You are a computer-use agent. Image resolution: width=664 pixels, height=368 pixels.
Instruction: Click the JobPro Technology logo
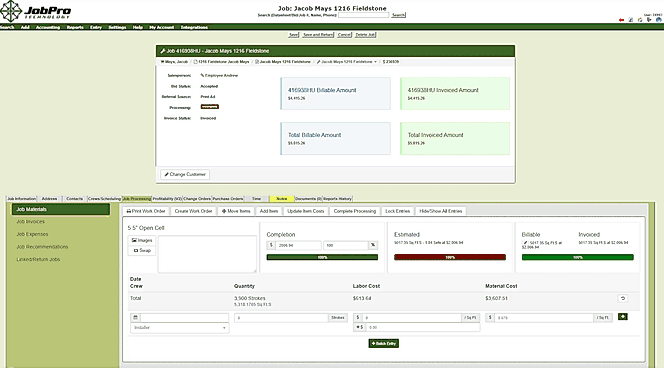pos(36,11)
